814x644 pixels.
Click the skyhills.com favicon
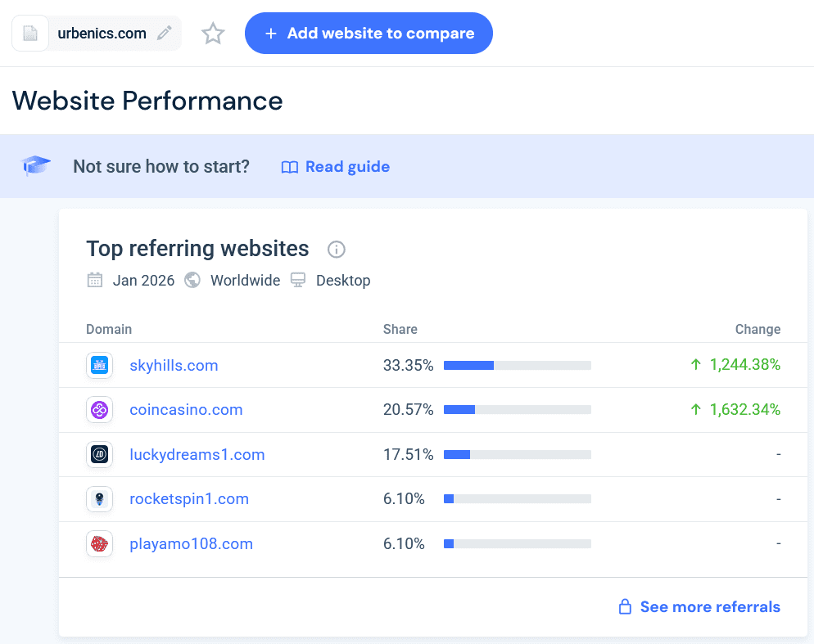click(x=99, y=365)
